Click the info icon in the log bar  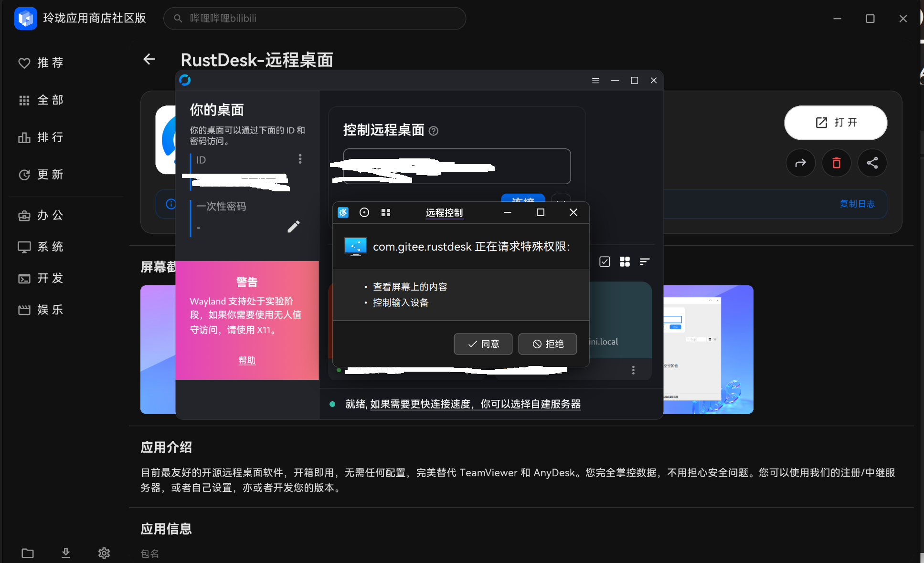click(170, 204)
